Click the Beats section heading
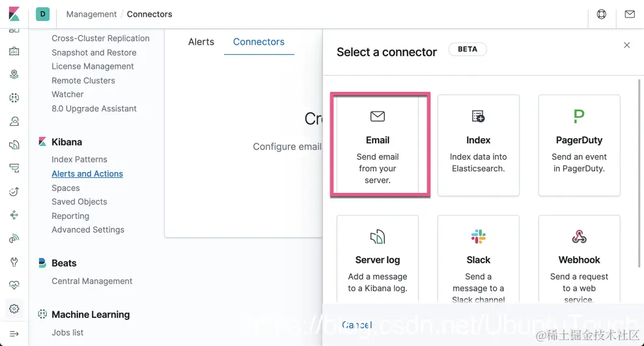Screen dimensions: 644x346 64,263
